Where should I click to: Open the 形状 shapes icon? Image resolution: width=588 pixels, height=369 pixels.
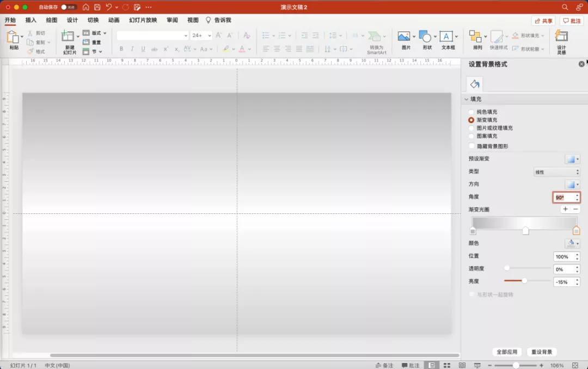click(425, 36)
